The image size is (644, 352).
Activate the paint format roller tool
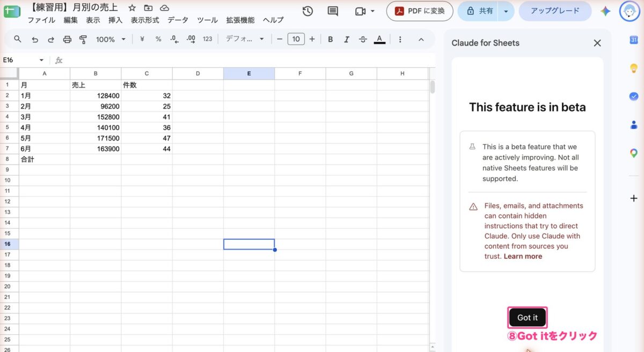click(83, 39)
